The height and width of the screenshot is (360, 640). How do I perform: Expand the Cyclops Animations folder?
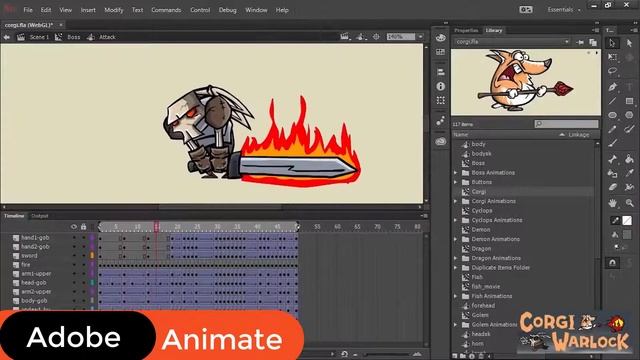456,220
